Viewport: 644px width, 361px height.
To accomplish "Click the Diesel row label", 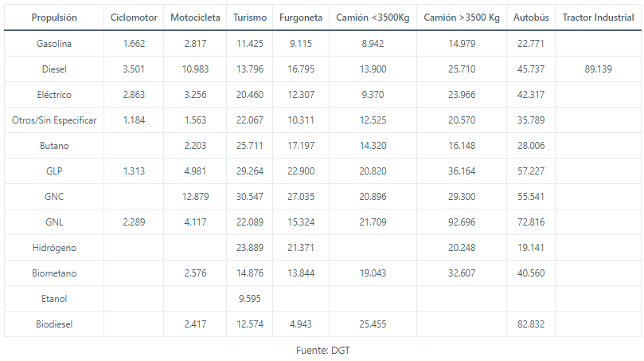I will tap(54, 69).
